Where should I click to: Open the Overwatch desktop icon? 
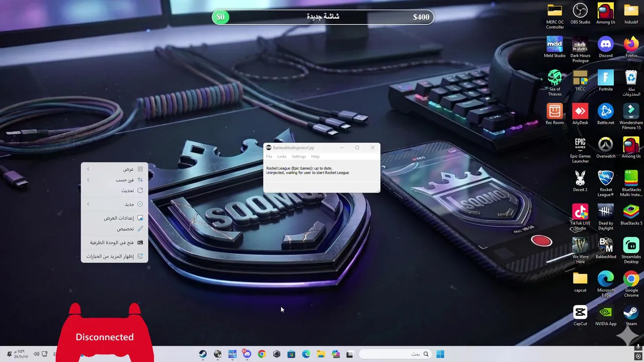605,148
